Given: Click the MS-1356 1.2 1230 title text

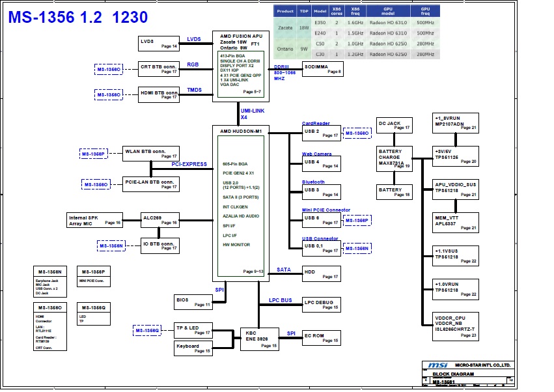Looking at the screenshot, I should tap(77, 18).
